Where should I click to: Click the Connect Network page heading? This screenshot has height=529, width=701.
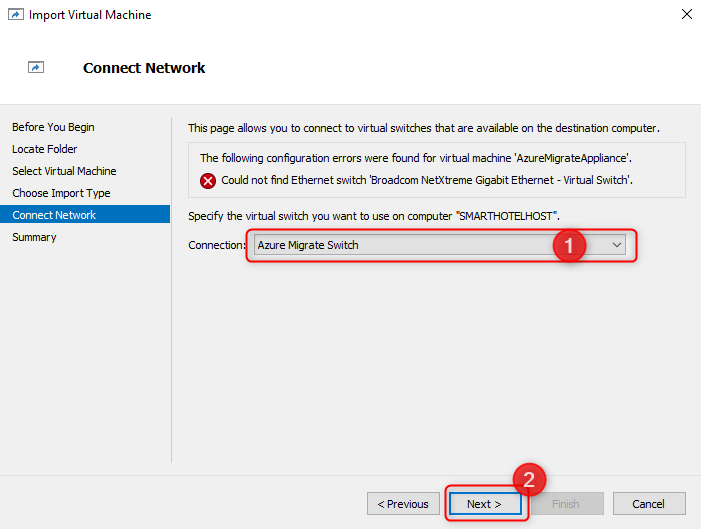coord(144,68)
